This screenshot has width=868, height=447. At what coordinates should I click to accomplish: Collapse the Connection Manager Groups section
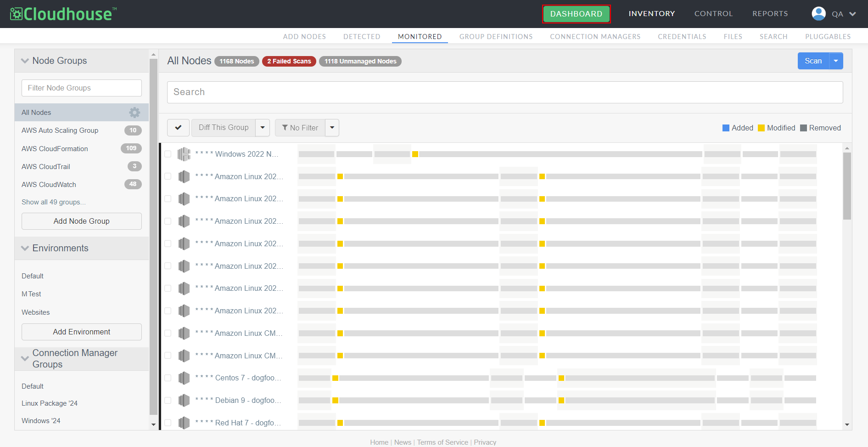tap(25, 358)
